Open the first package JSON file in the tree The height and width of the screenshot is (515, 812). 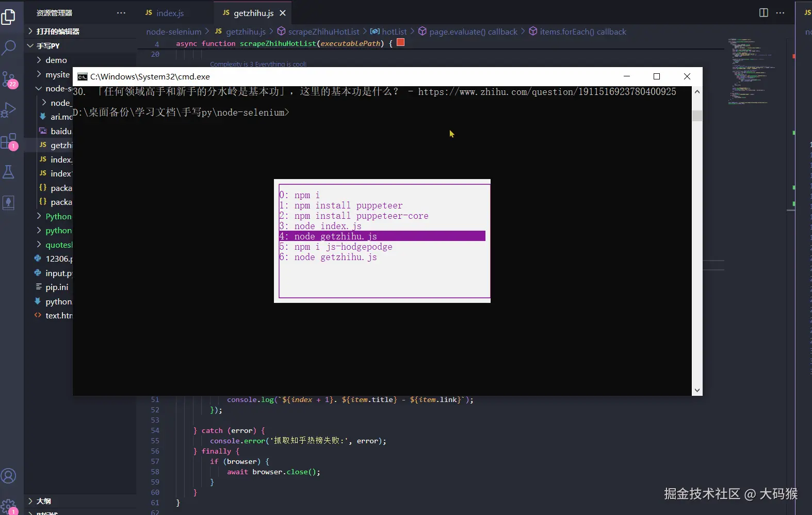(x=56, y=188)
